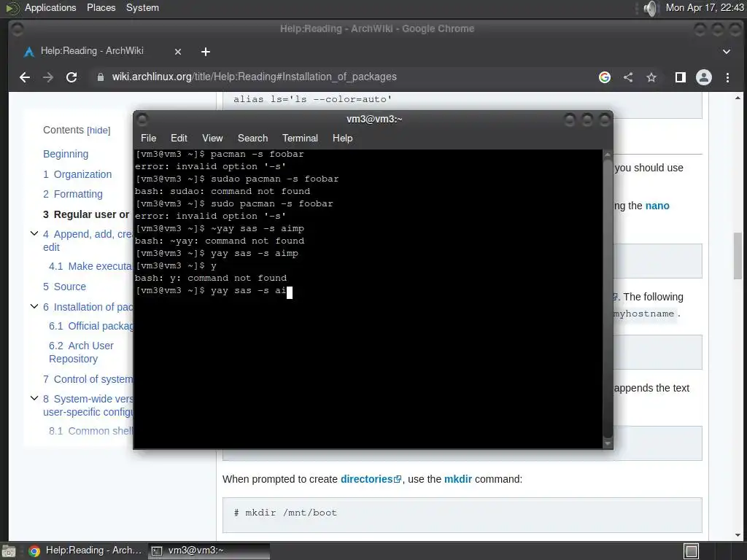Open terminal Search menu
This screenshot has height=560, width=747.
252,138
